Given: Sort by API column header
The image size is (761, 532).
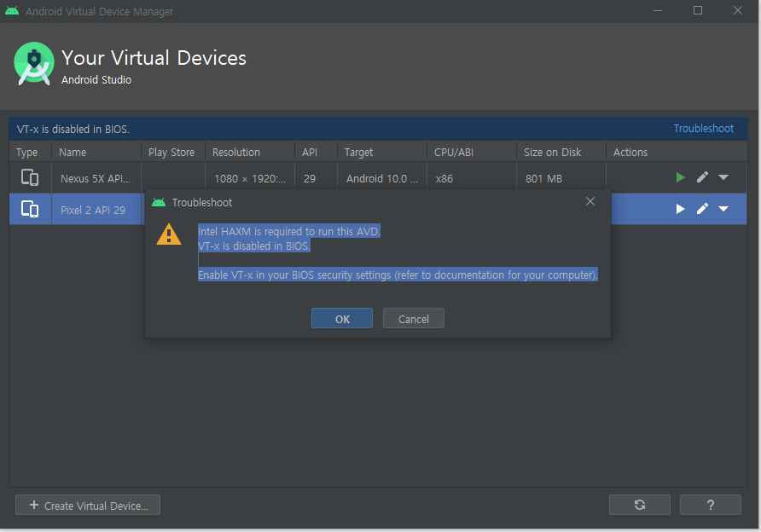Looking at the screenshot, I should click(x=316, y=152).
